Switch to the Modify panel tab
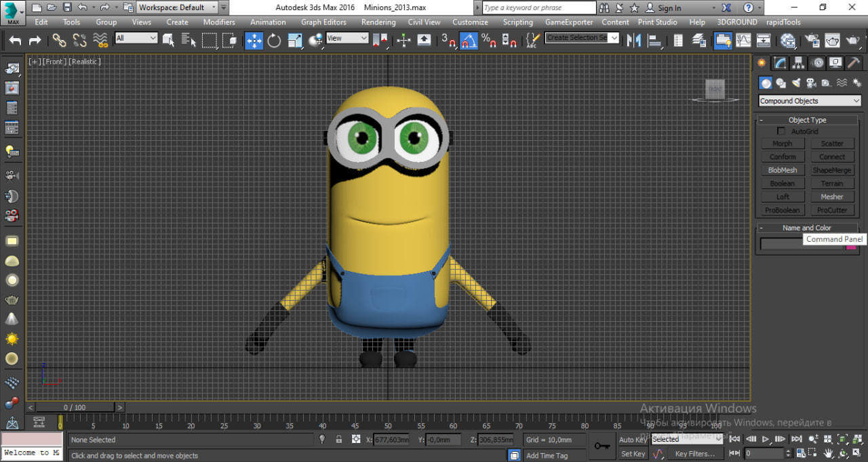This screenshot has width=868, height=462. (781, 63)
